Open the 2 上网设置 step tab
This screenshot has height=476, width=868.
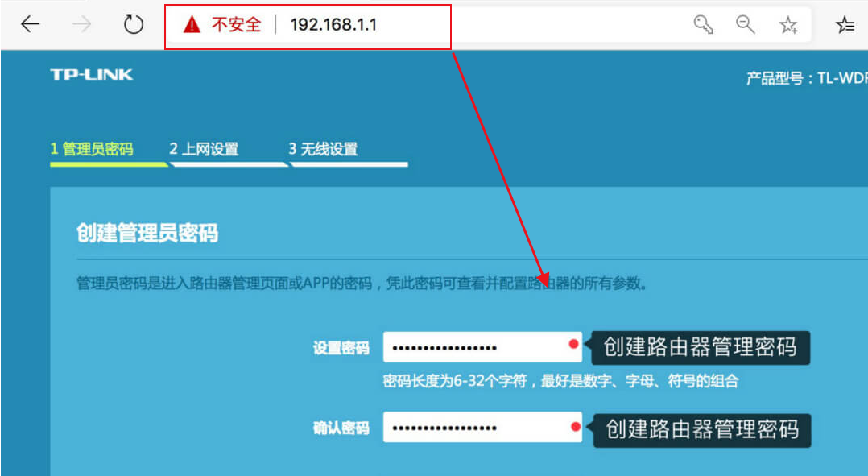click(x=204, y=149)
